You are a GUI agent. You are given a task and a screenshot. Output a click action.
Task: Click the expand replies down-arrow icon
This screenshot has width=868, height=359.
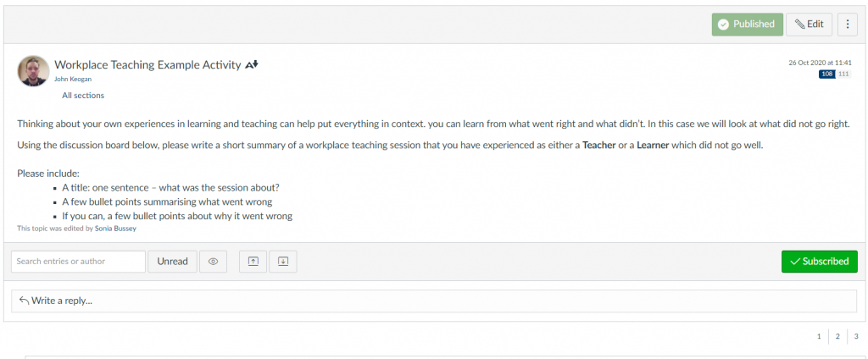click(283, 262)
